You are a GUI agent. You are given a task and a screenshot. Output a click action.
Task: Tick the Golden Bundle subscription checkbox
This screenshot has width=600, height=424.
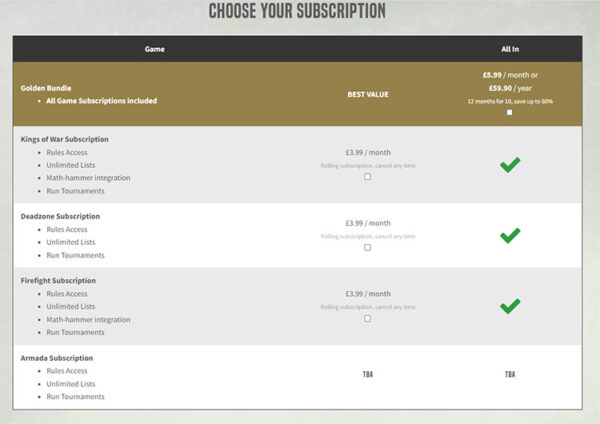(x=510, y=113)
